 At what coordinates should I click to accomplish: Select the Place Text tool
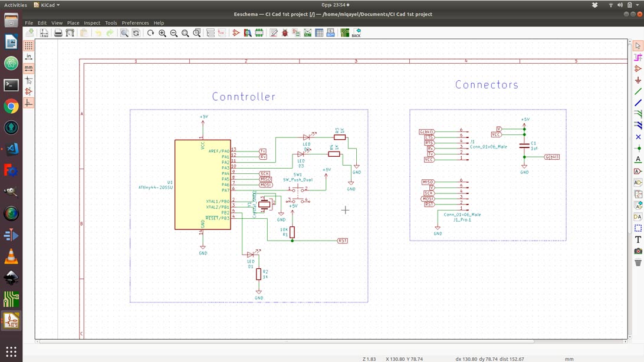click(638, 239)
